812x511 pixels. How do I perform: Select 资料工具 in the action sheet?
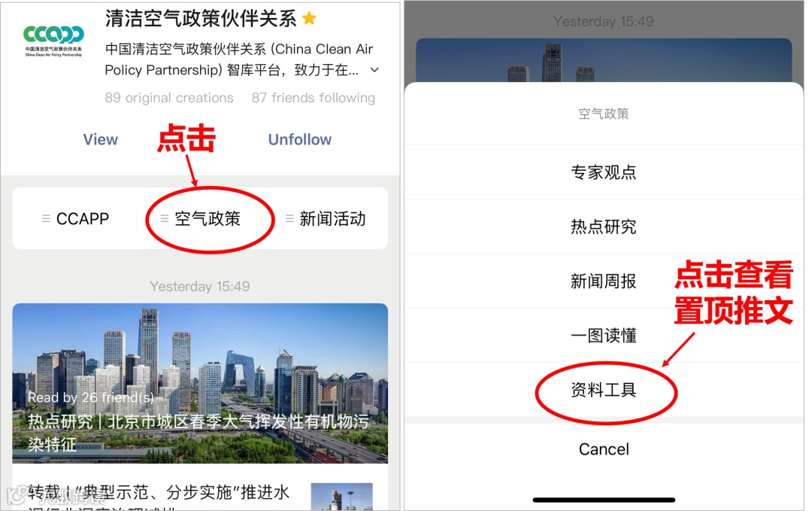[x=603, y=390]
